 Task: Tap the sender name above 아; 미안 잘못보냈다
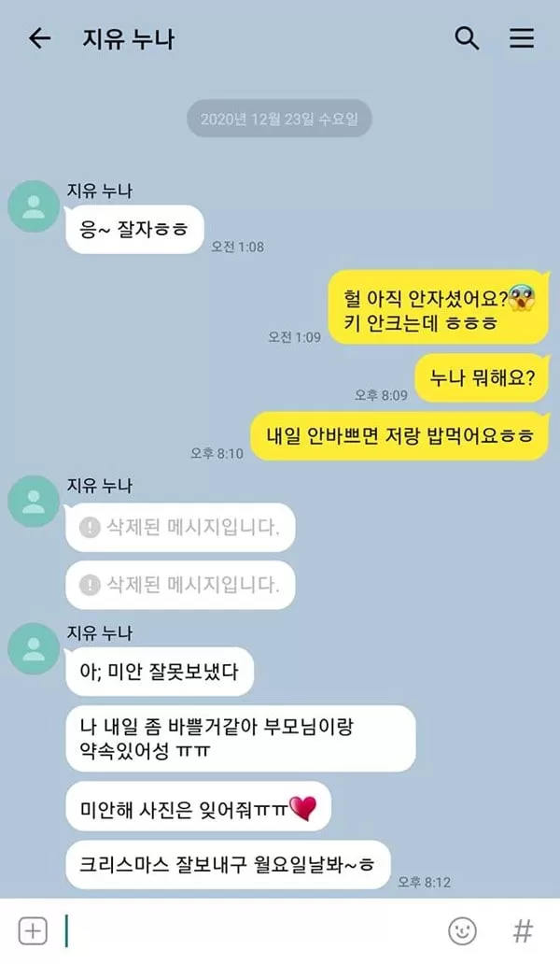click(x=100, y=632)
